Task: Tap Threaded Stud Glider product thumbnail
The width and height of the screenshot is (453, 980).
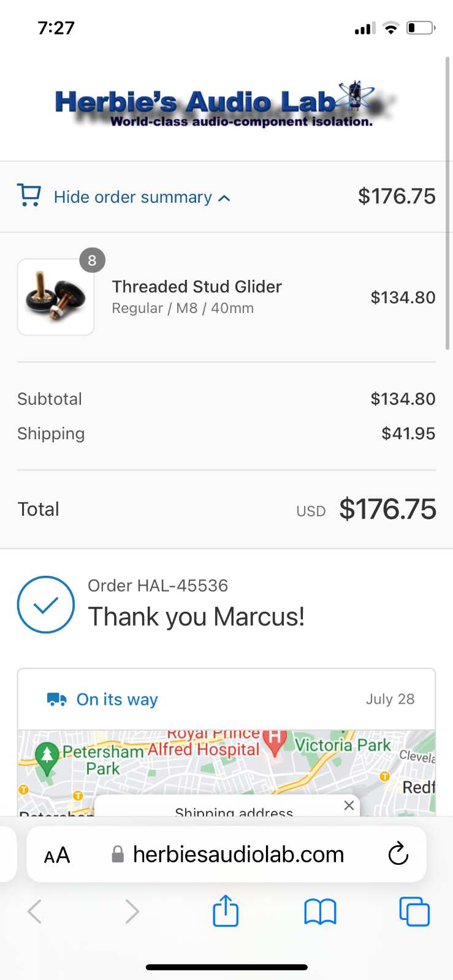Action: coord(56,297)
